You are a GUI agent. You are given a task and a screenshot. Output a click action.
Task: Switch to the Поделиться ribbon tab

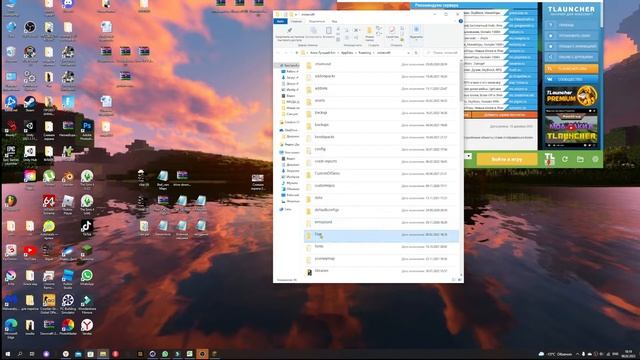[x=317, y=21]
